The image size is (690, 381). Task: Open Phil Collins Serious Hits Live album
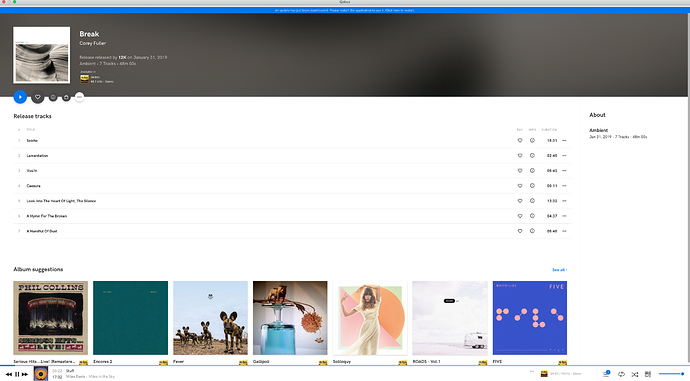(51, 318)
